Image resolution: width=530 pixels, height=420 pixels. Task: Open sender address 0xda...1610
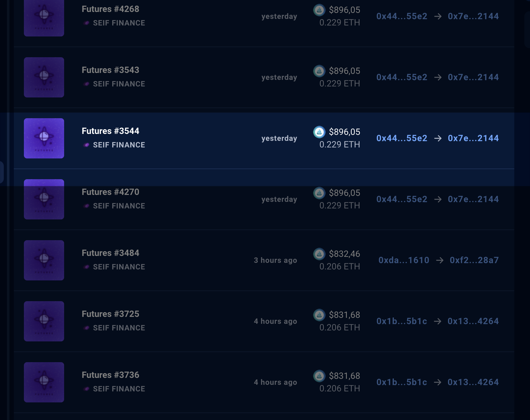coord(404,260)
